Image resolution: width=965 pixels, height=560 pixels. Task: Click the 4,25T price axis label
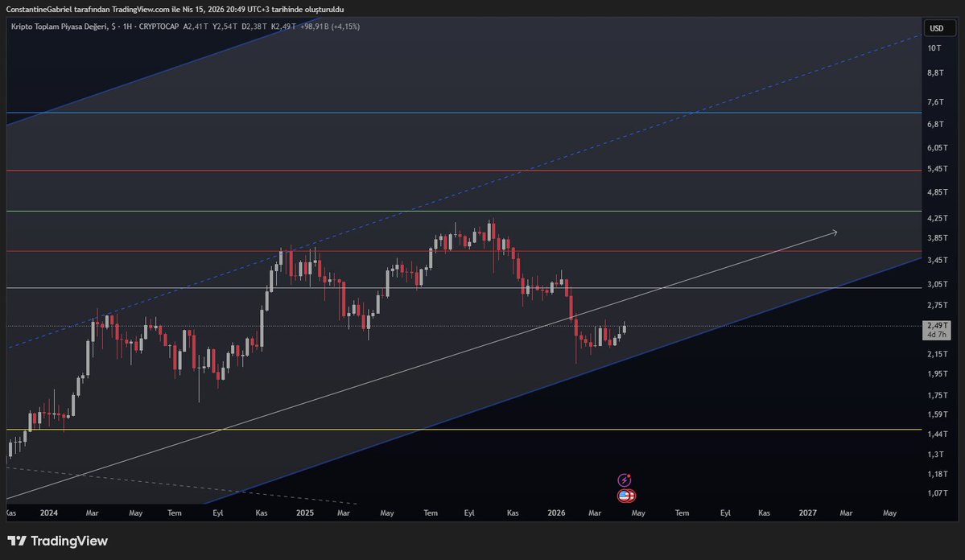point(938,219)
